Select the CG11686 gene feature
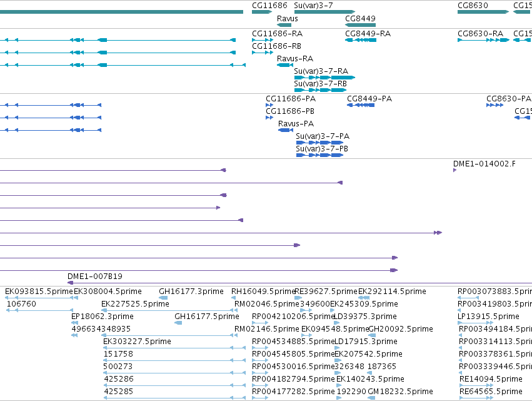 pos(262,12)
